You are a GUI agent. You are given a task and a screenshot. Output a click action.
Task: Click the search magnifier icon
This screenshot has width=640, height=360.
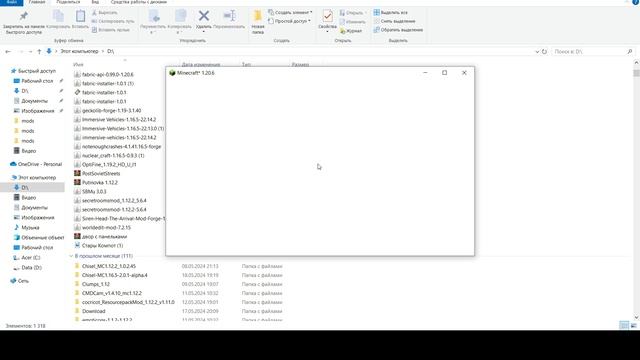tap(630, 51)
